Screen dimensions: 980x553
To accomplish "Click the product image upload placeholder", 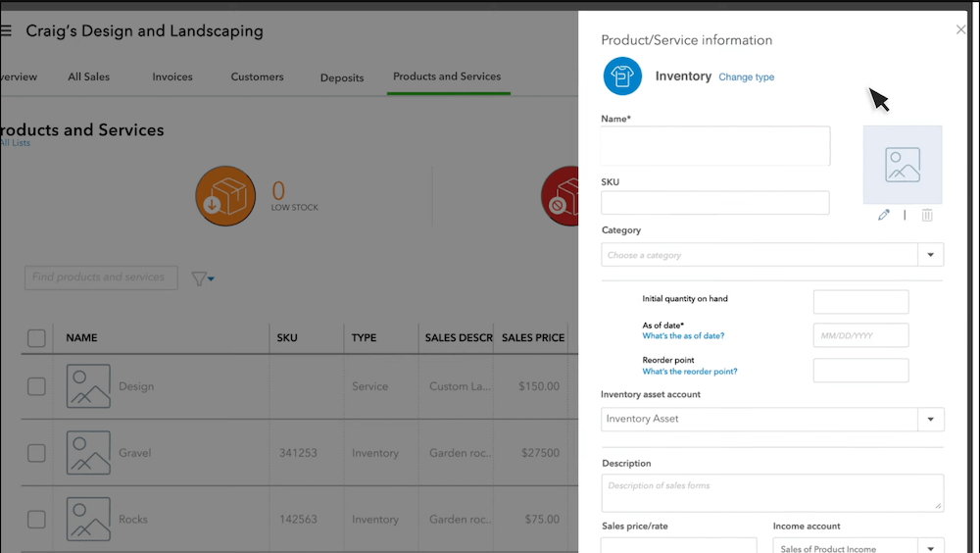I will [903, 165].
